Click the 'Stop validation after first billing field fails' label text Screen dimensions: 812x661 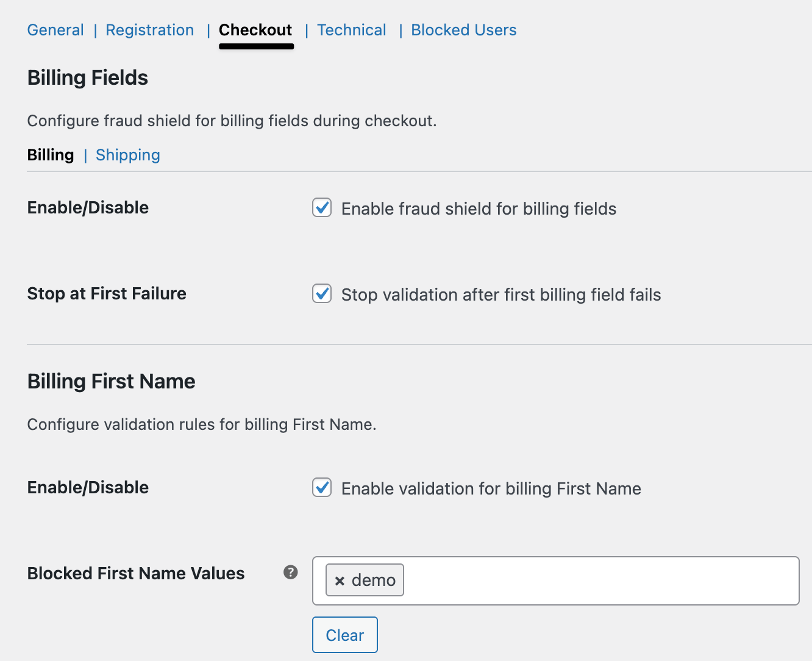500,295
